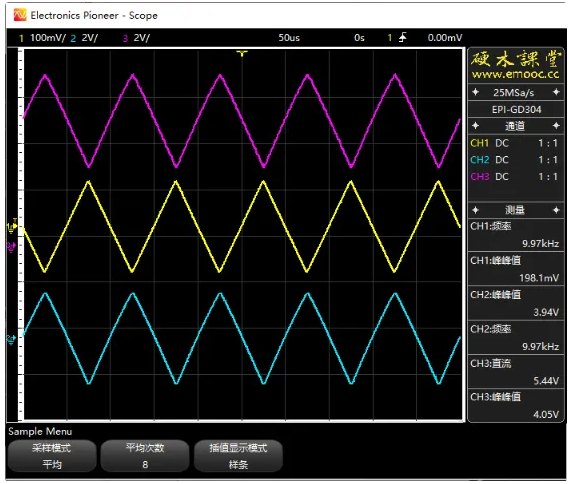The height and width of the screenshot is (484, 569).
Task: Toggle the CH2 DC channel row
Action: pos(516,160)
